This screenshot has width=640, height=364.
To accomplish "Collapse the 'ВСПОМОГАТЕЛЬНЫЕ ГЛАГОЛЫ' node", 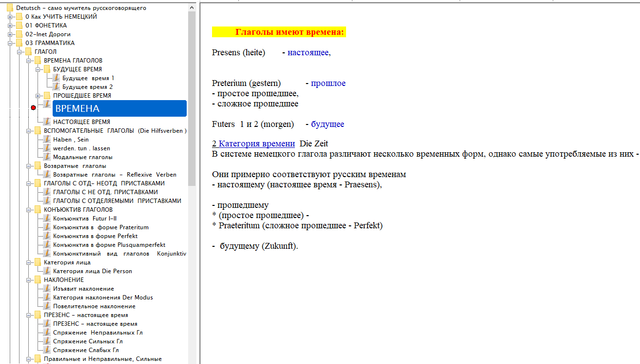I will click(29, 131).
